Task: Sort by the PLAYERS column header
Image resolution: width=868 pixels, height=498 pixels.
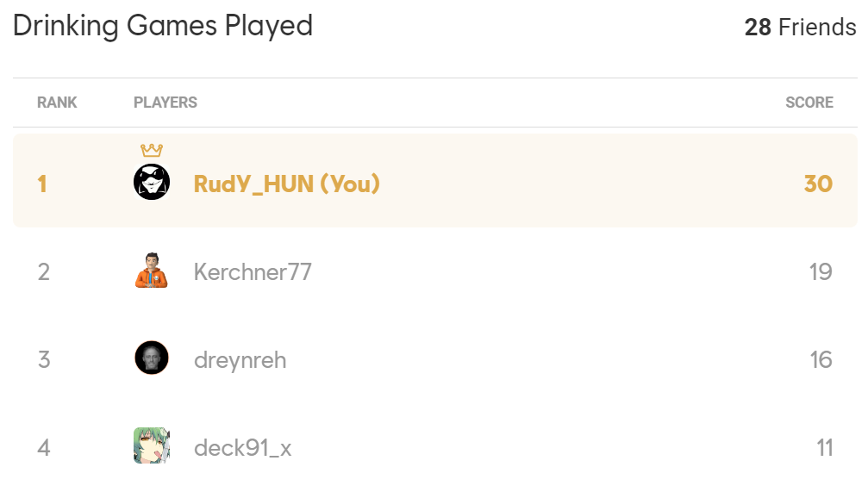Action: (165, 103)
